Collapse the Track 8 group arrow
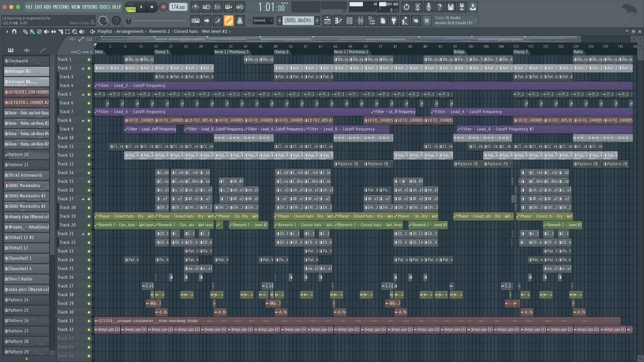 [83, 121]
